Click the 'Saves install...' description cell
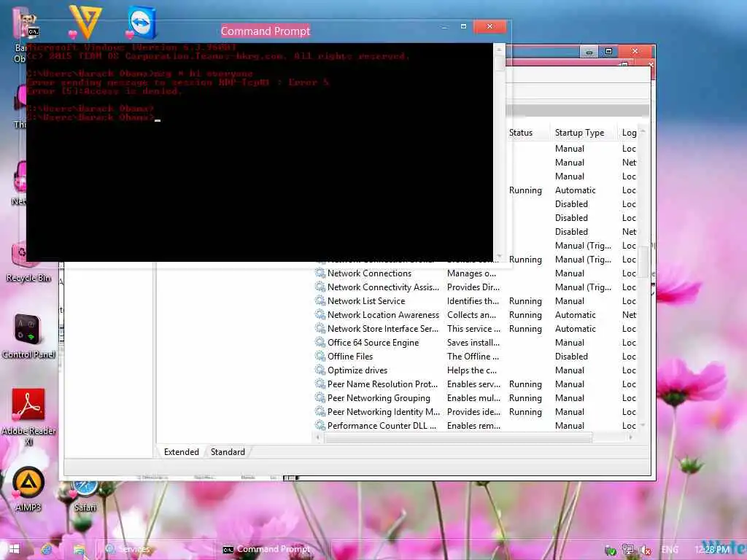 click(473, 343)
